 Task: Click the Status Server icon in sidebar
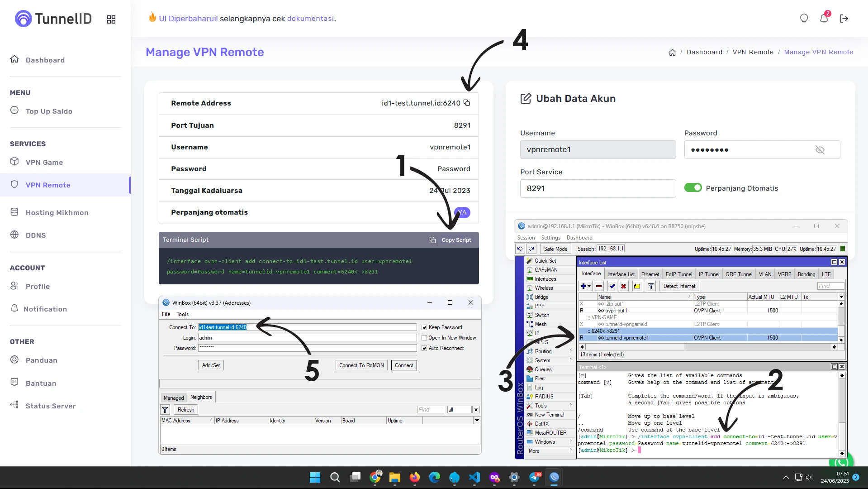tap(14, 405)
